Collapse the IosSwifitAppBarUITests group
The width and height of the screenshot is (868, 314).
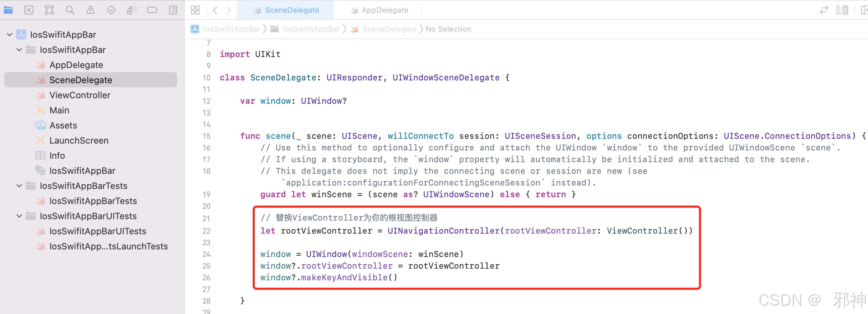point(19,216)
